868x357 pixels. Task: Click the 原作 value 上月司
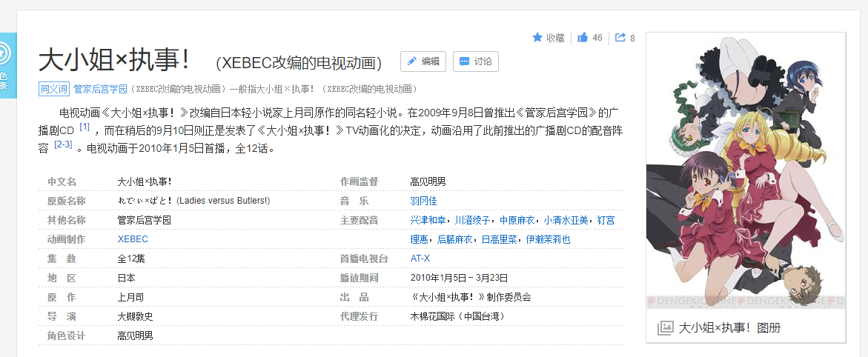tap(130, 297)
